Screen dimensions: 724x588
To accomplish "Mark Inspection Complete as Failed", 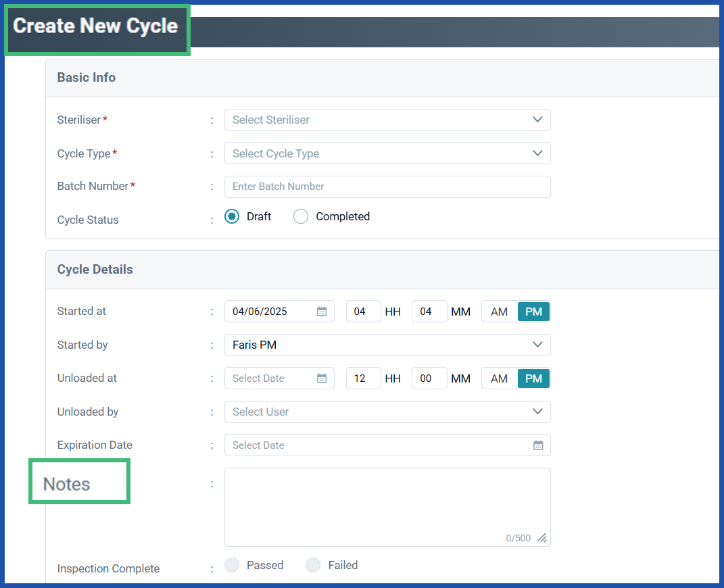I will pyautogui.click(x=312, y=565).
